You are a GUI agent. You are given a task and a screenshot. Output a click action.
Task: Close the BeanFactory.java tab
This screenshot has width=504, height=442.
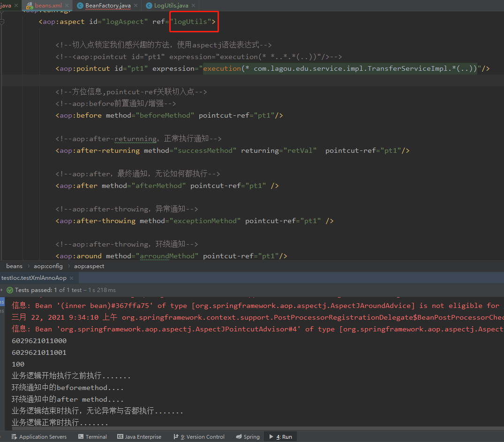(x=135, y=6)
